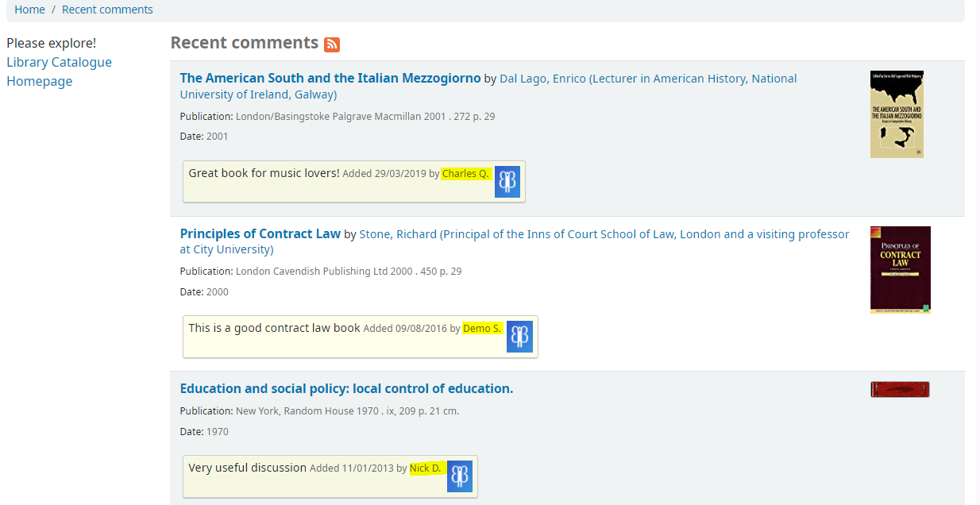Open the Homepage sidebar link
The height and width of the screenshot is (505, 980).
coord(39,81)
